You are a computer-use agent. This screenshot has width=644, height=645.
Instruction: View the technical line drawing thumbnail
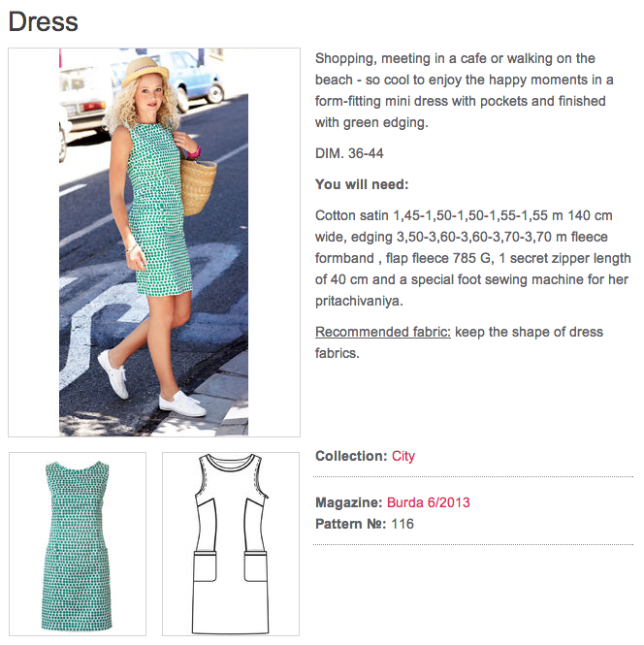pyautogui.click(x=231, y=544)
